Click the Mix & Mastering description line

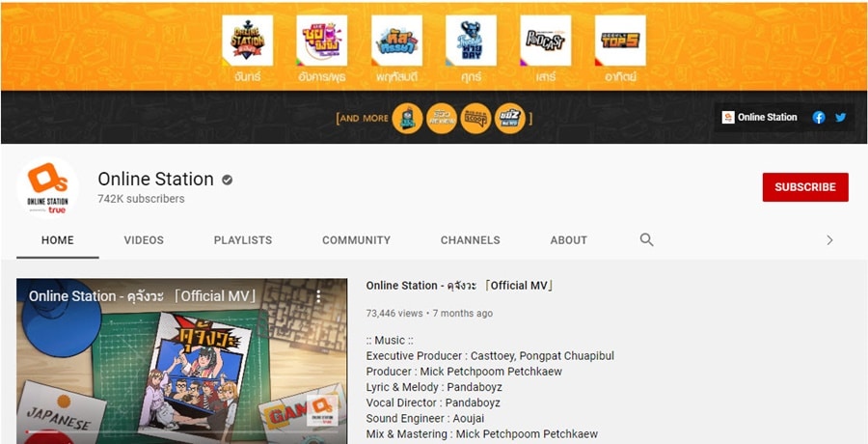pyautogui.click(x=482, y=434)
